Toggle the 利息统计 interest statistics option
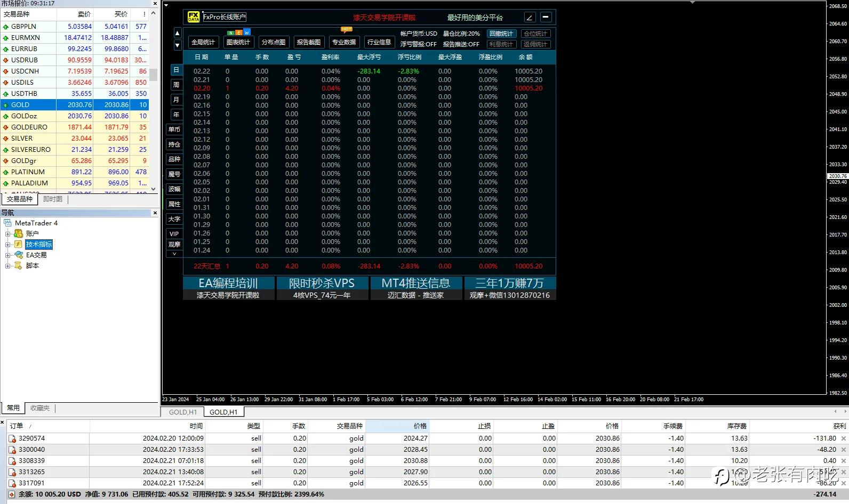849x504 pixels. pyautogui.click(x=501, y=44)
